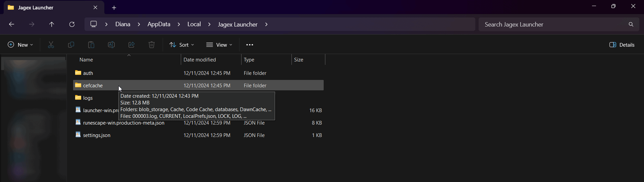Open the See more three-dot menu
This screenshot has height=182, width=644.
tap(250, 45)
